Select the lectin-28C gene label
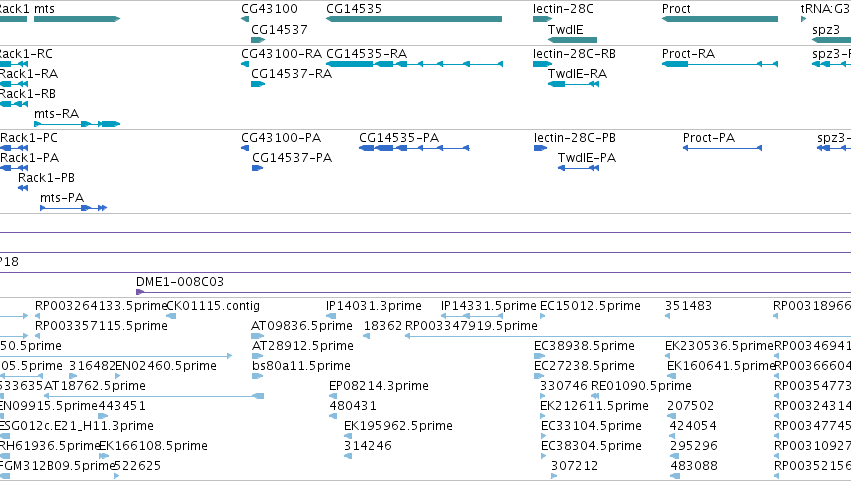The height and width of the screenshot is (481, 851). (x=563, y=9)
